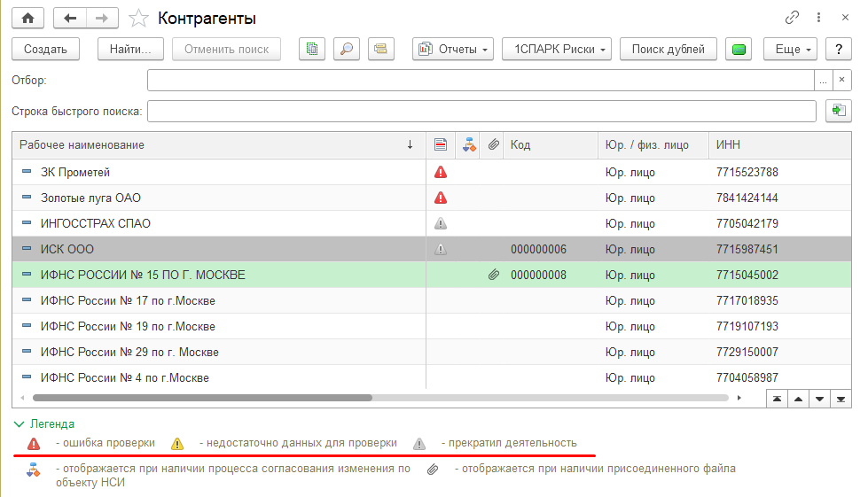
Task: Click the red warning icon for Золотые луга ОАО
Action: pos(441,198)
